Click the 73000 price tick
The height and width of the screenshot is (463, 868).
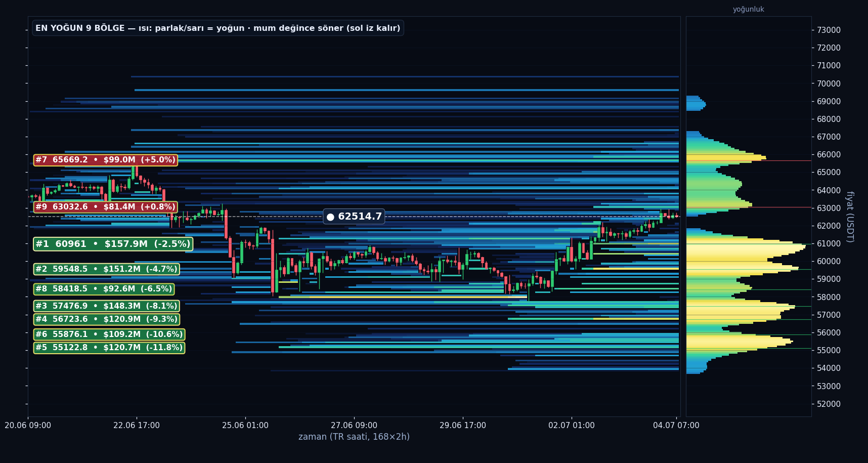tap(829, 30)
